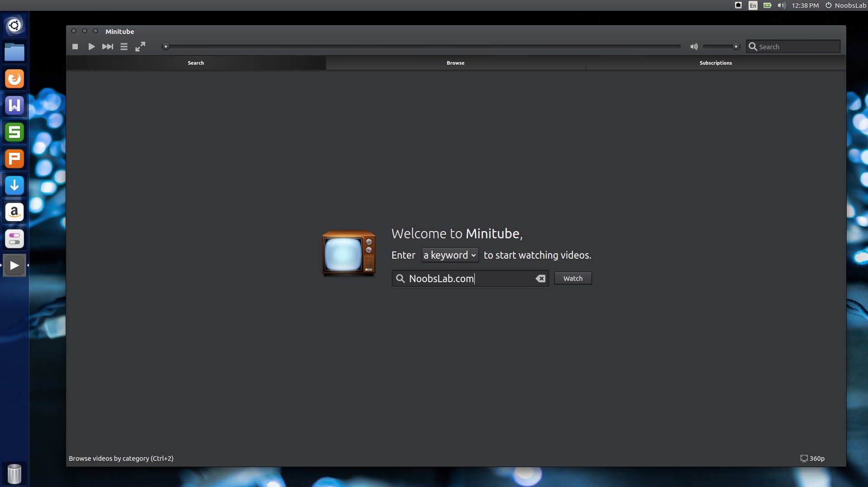The image size is (868, 487).
Task: Open Amazon launcher icon
Action: 14,212
